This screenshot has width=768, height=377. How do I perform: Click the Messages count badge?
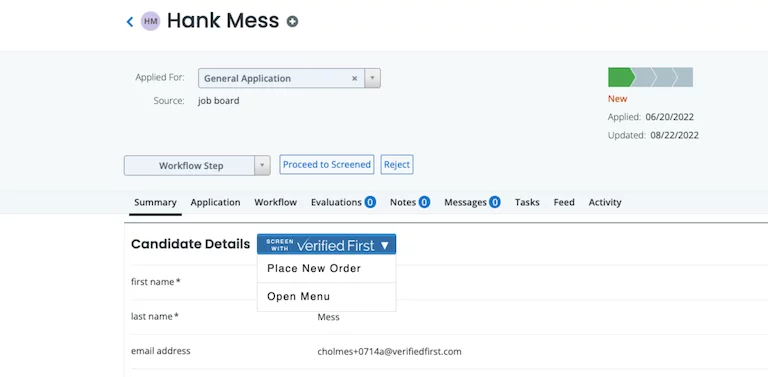coord(495,202)
